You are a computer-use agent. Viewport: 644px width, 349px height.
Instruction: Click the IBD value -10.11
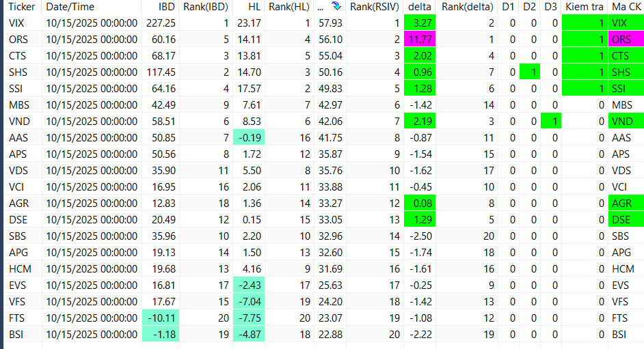click(x=161, y=318)
